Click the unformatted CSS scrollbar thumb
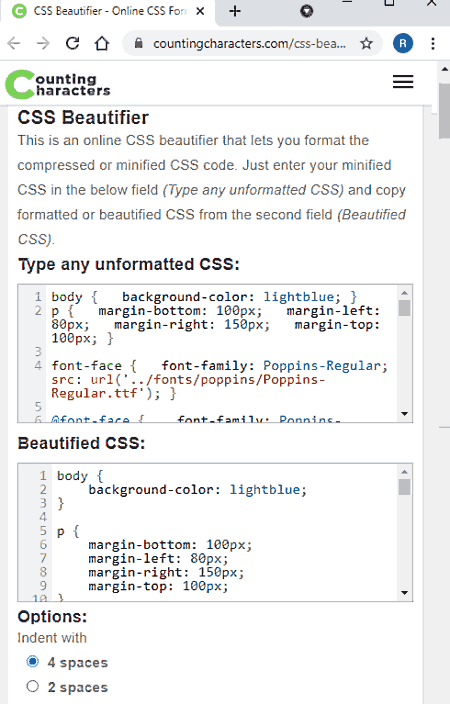 404,308
